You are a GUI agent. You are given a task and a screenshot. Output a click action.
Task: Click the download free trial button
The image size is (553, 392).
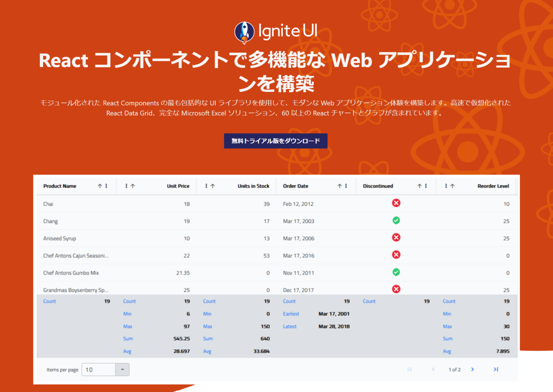(276, 141)
